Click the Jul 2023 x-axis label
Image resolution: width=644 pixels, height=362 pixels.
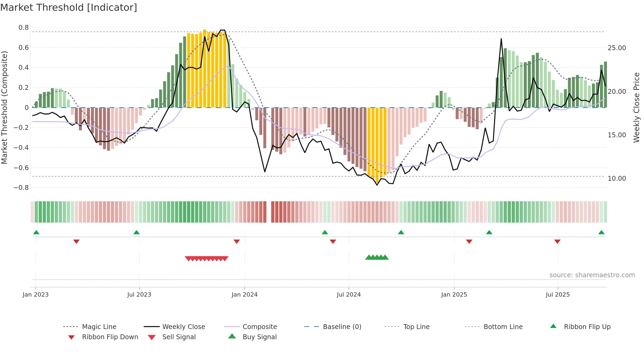click(139, 294)
